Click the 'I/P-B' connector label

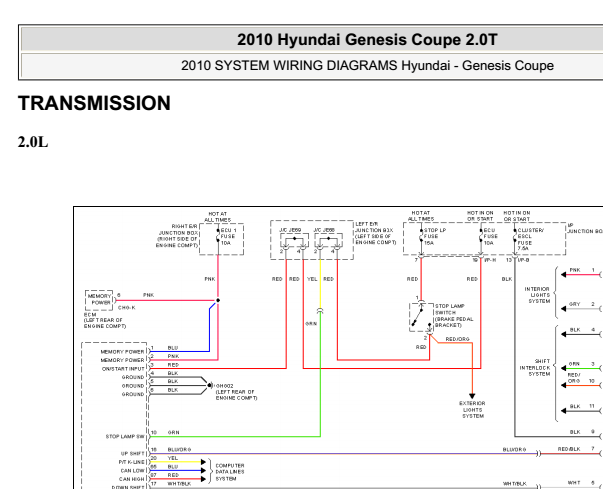tap(523, 260)
